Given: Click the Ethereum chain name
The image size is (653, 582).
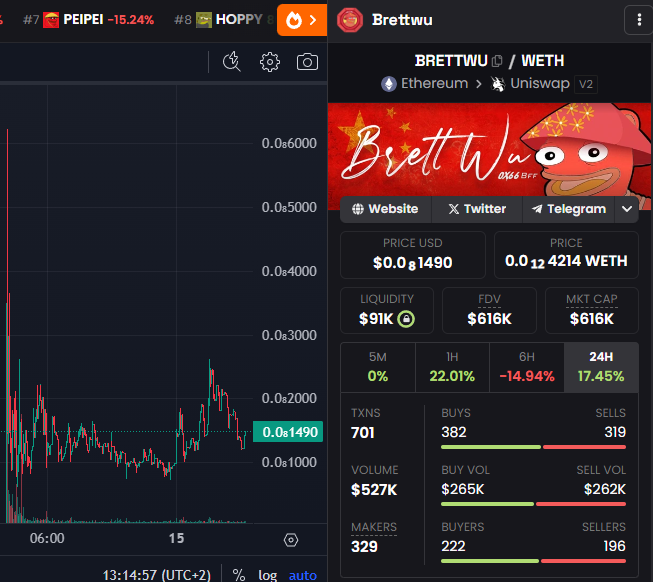Looking at the screenshot, I should (434, 83).
